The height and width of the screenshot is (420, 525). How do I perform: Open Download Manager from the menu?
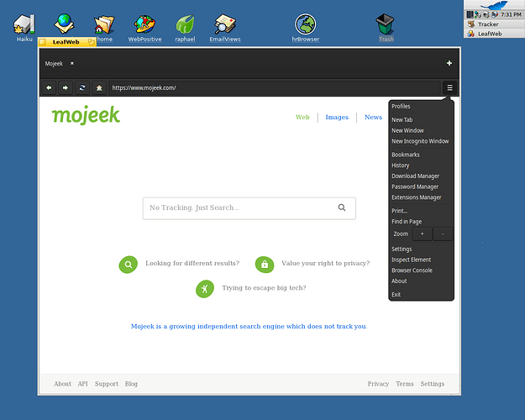point(421,176)
